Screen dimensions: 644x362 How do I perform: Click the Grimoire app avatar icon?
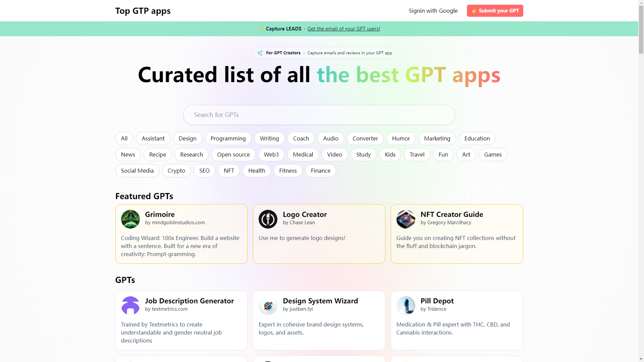[130, 219]
